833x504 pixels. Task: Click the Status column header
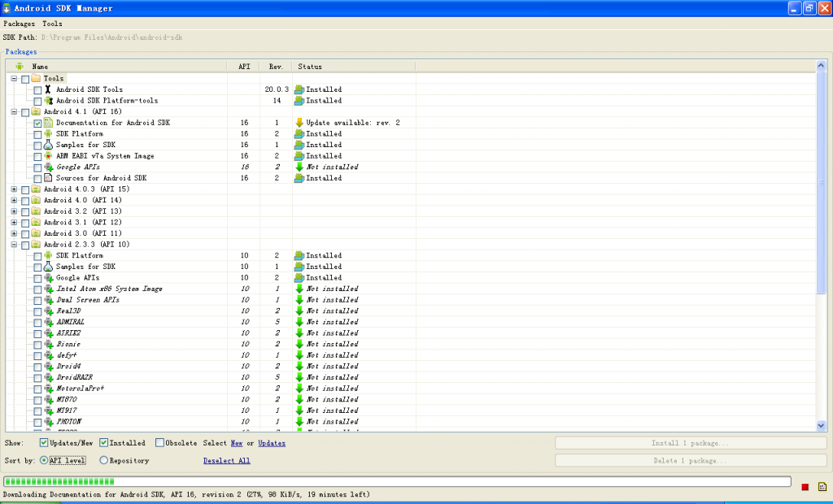(354, 67)
